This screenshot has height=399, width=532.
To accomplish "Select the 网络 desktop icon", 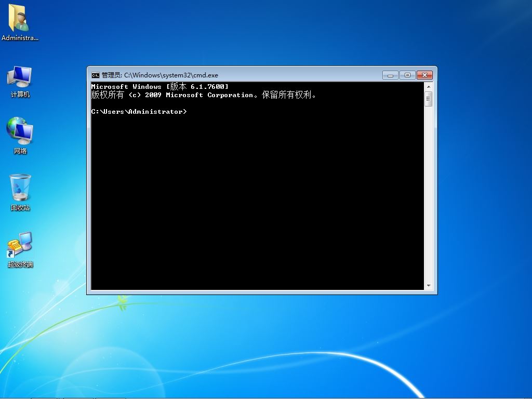I will (20, 136).
